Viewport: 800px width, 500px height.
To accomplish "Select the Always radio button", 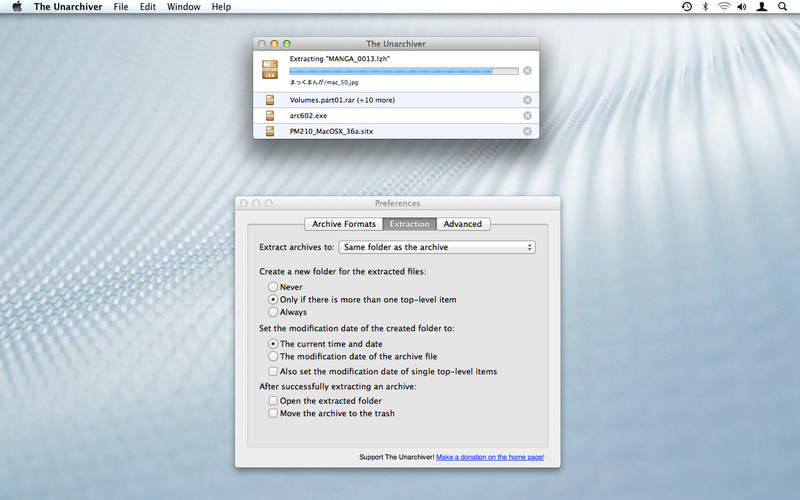I will 273,312.
